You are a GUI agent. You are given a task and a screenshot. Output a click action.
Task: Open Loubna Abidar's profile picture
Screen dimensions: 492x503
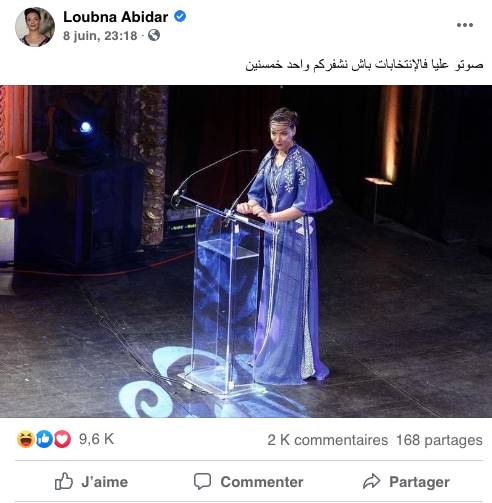click(35, 27)
